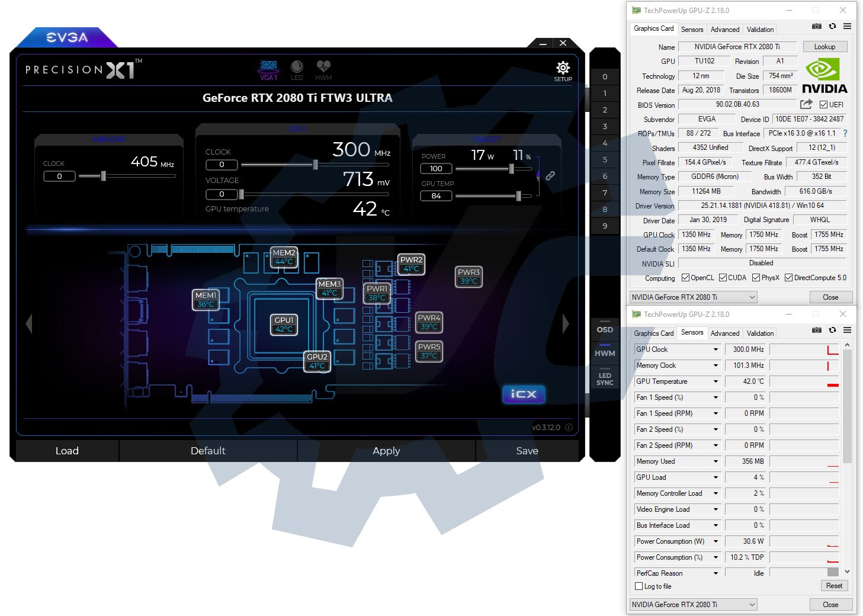Expand the GPU Load sensor dropdown
Viewport: 863px width, 616px height.
click(716, 477)
